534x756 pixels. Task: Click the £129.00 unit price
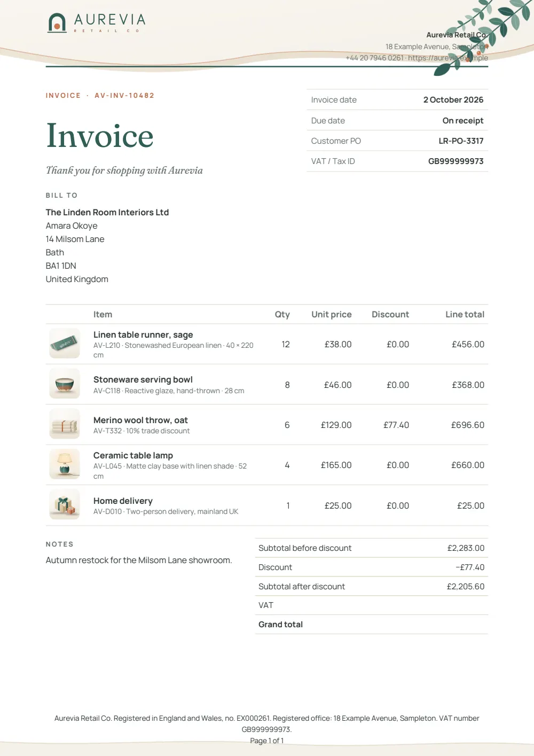point(336,425)
